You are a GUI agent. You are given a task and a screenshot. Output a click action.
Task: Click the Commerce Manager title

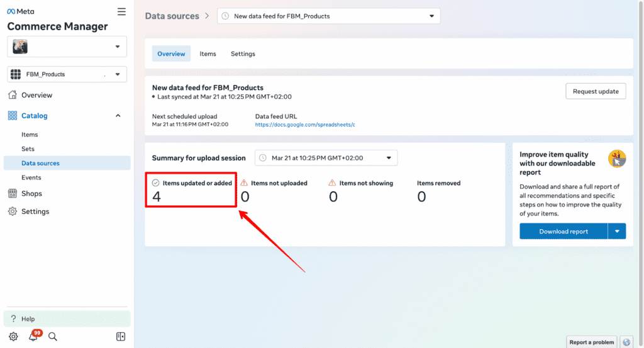click(57, 26)
